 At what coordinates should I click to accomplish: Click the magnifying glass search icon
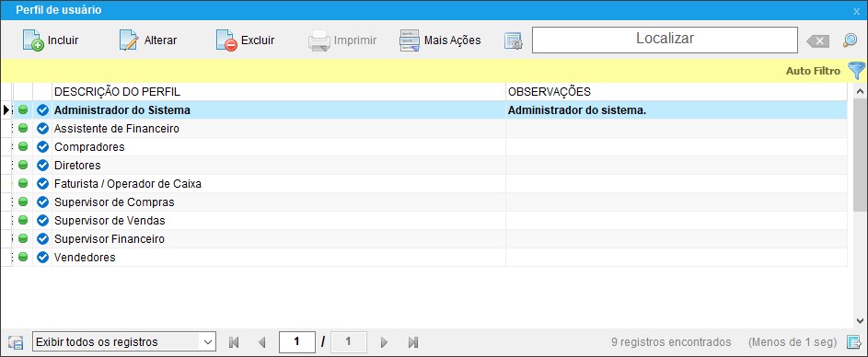click(850, 40)
